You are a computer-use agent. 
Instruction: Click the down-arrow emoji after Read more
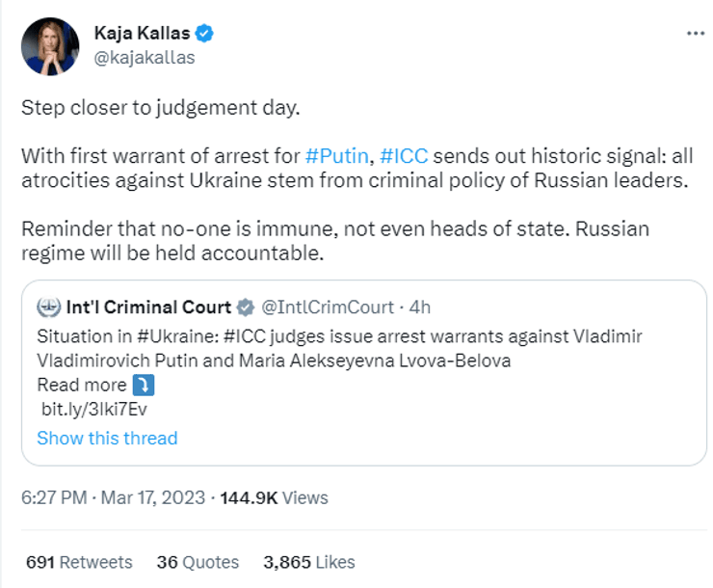pos(144,386)
